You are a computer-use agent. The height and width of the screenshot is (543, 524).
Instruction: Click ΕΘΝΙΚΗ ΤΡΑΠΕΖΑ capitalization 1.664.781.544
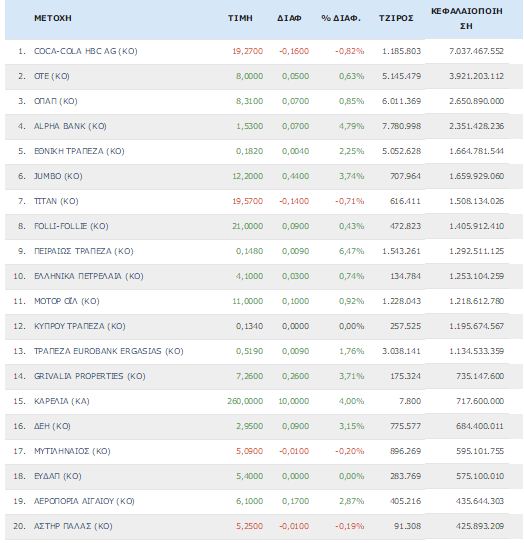[476, 151]
